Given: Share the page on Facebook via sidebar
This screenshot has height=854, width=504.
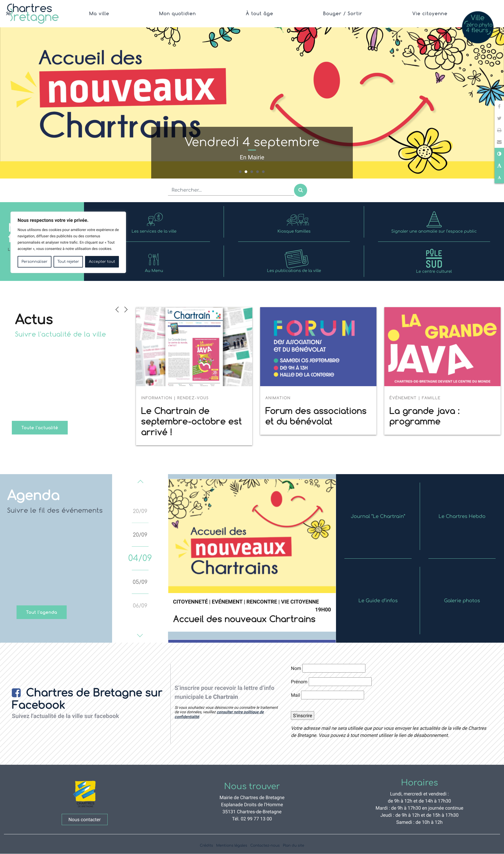Looking at the screenshot, I should click(x=499, y=107).
